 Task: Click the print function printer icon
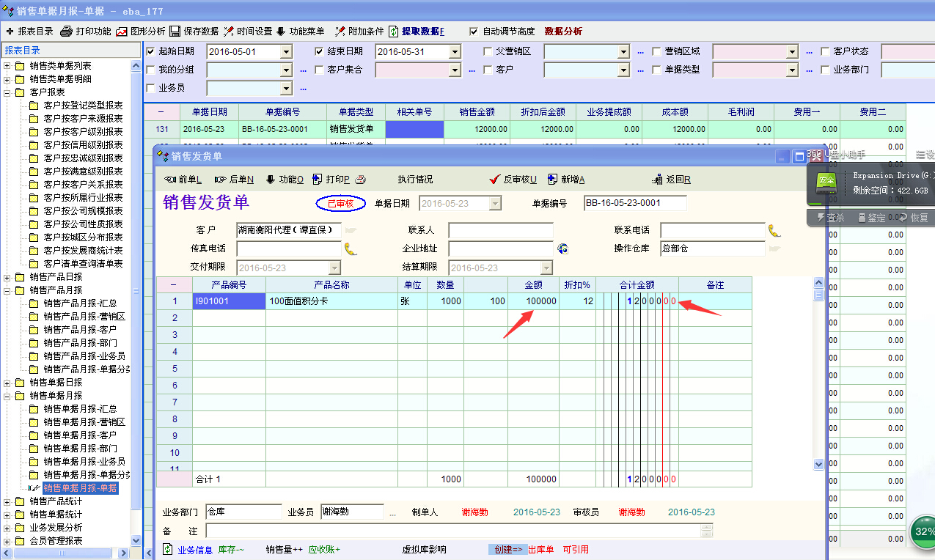[66, 32]
